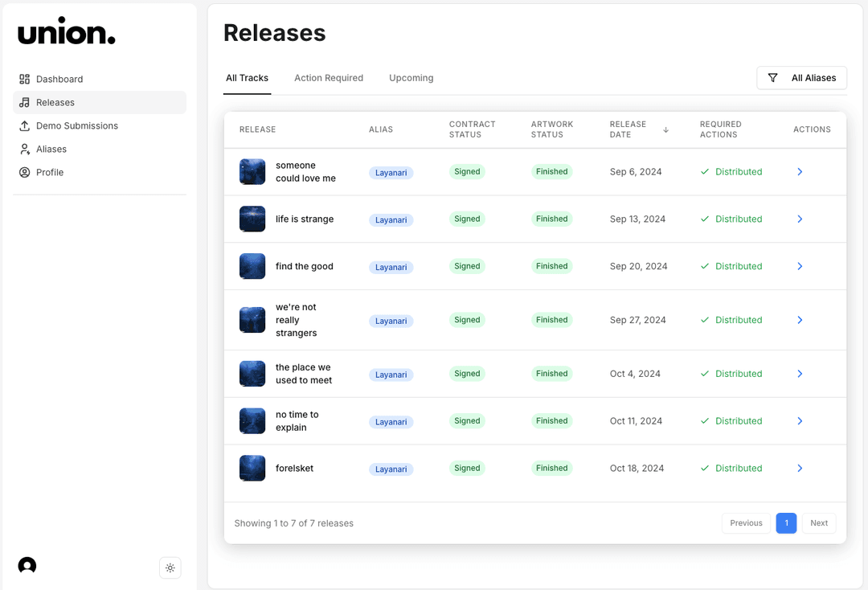This screenshot has height=590, width=868.
Task: Click the Dashboard icon in sidebar
Action: click(x=25, y=79)
